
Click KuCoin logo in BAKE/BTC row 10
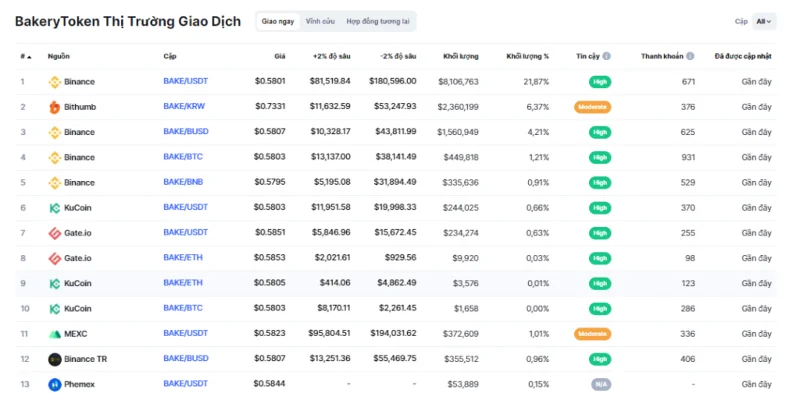coord(55,309)
